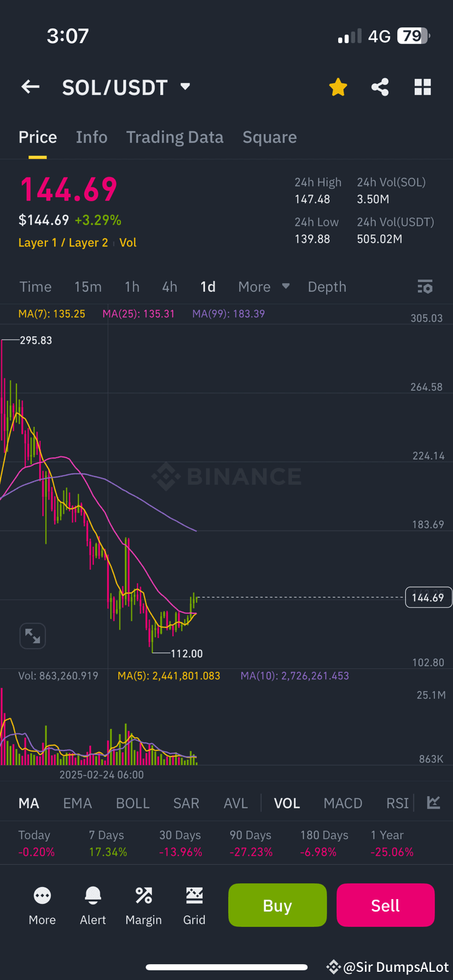Open chart settings icon beside Depth
453x980 pixels.
(x=425, y=286)
